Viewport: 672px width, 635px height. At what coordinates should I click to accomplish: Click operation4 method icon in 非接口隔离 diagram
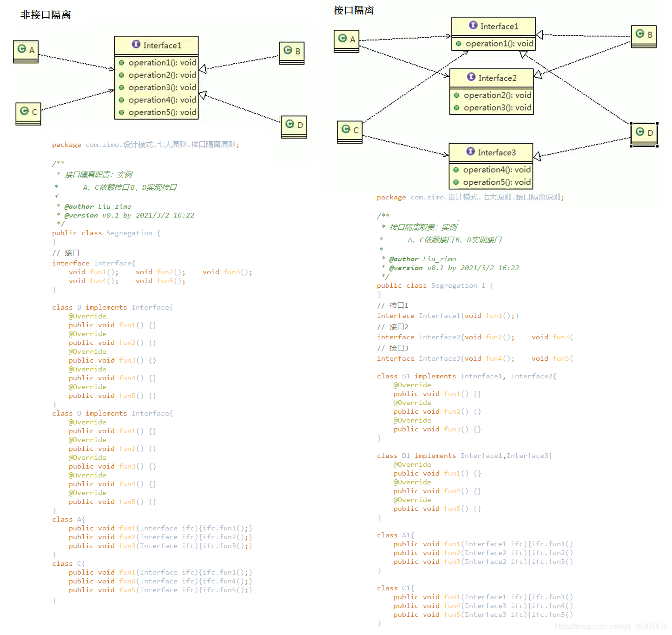(x=121, y=100)
